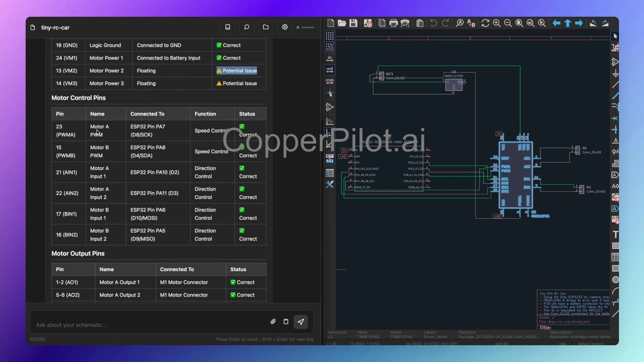644x362 pixels.
Task: Open Find and Replace in KiCad
Action: tap(471, 23)
